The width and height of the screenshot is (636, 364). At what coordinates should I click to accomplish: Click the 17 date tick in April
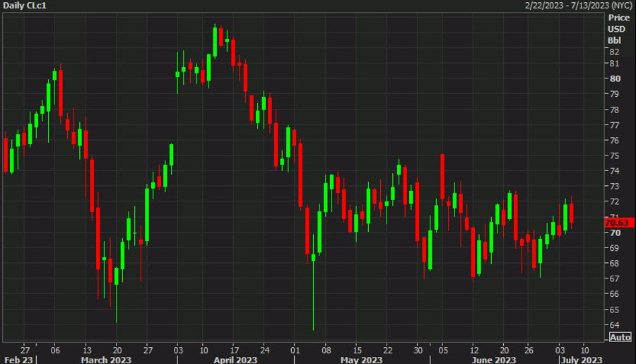pos(234,349)
